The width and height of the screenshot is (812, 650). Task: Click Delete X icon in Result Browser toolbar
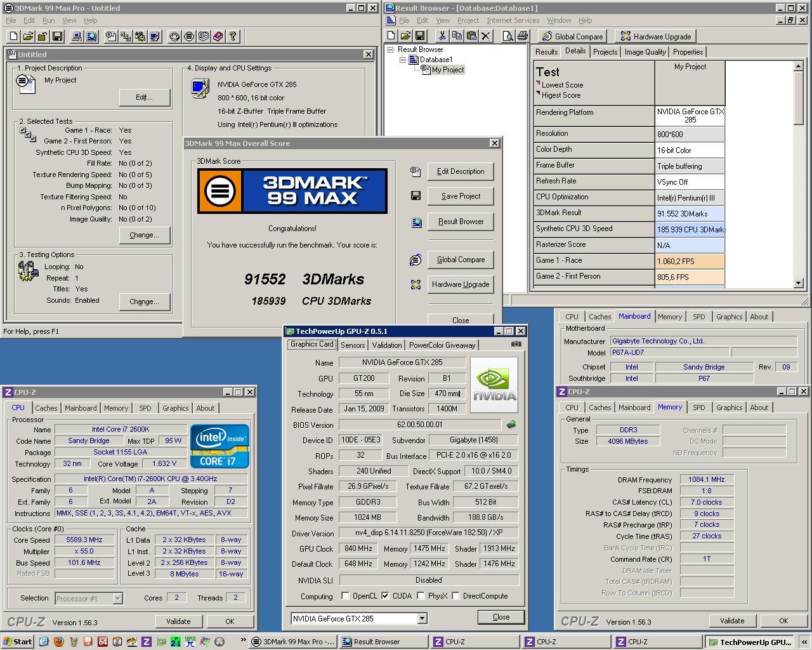pyautogui.click(x=486, y=36)
